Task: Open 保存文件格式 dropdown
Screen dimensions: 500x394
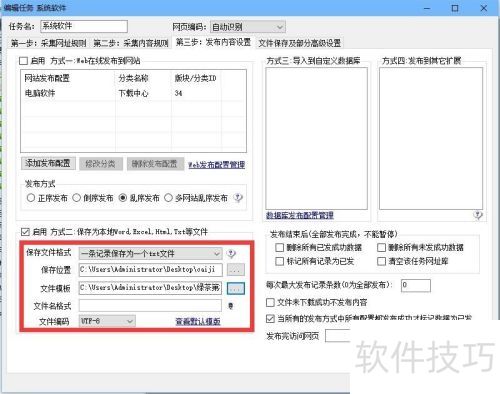Action: pos(150,254)
